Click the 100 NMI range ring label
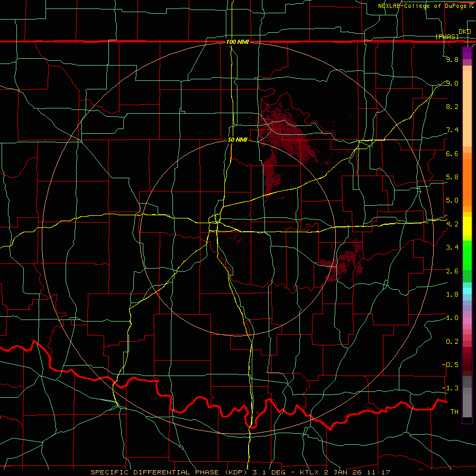Screen dimensions: 476x476 [237, 42]
